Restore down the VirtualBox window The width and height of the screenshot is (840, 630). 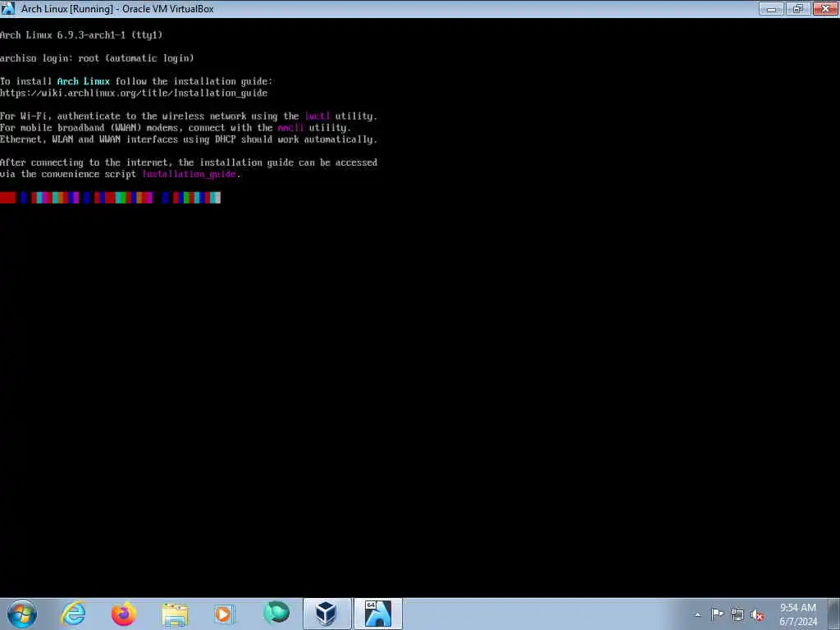(798, 8)
